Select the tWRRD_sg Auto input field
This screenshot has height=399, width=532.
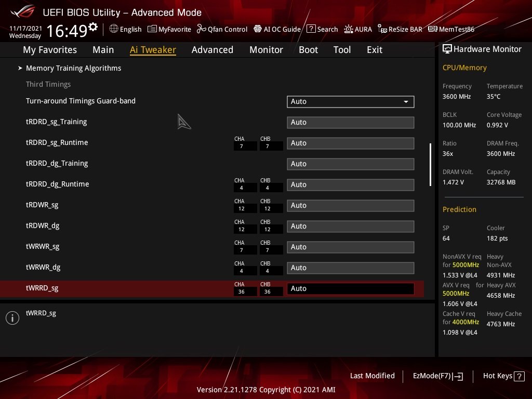coord(351,289)
